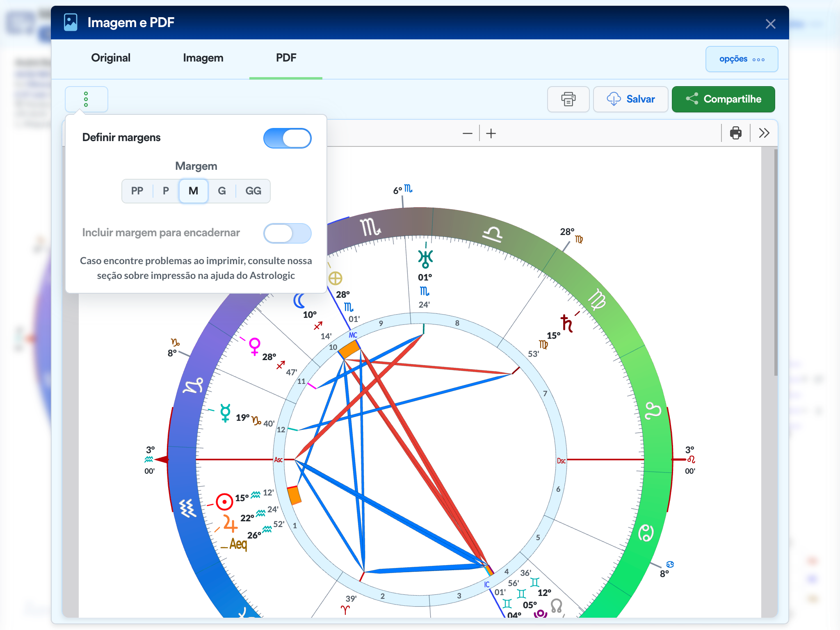Screen dimensions: 840x630
Task: Open the opções dropdown menu
Action: (742, 59)
